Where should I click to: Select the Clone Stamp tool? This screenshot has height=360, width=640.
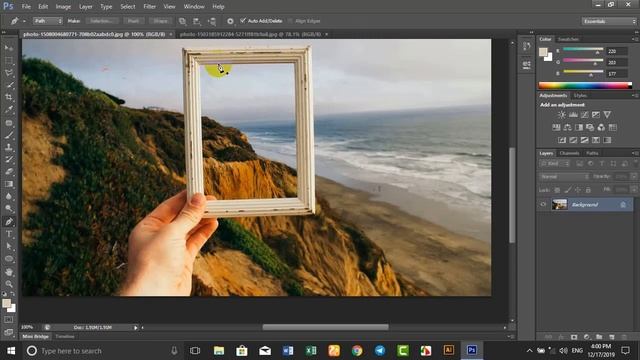point(9,147)
